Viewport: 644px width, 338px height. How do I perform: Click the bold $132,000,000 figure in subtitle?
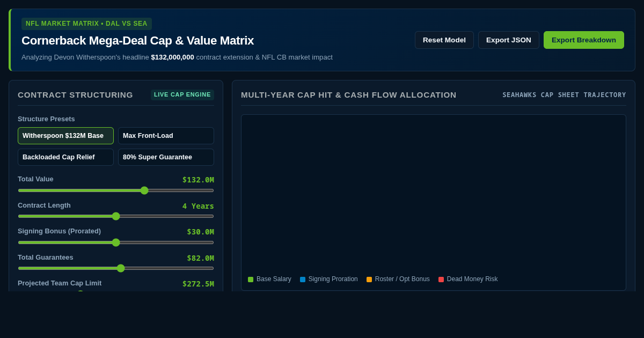(172, 57)
